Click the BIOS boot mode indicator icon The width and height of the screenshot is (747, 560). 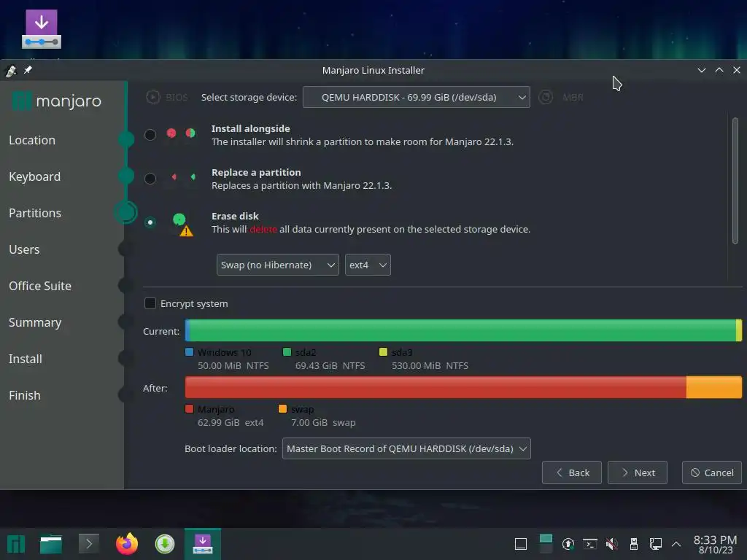[153, 97]
